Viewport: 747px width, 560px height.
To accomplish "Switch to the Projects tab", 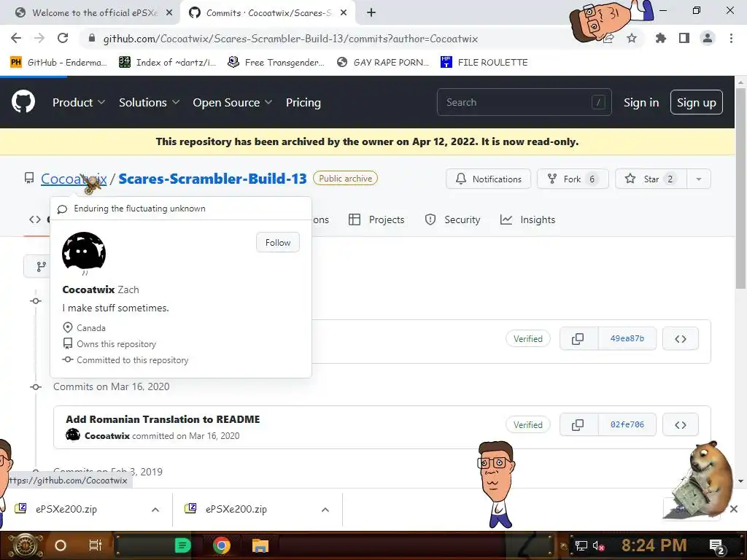I will pyautogui.click(x=376, y=219).
